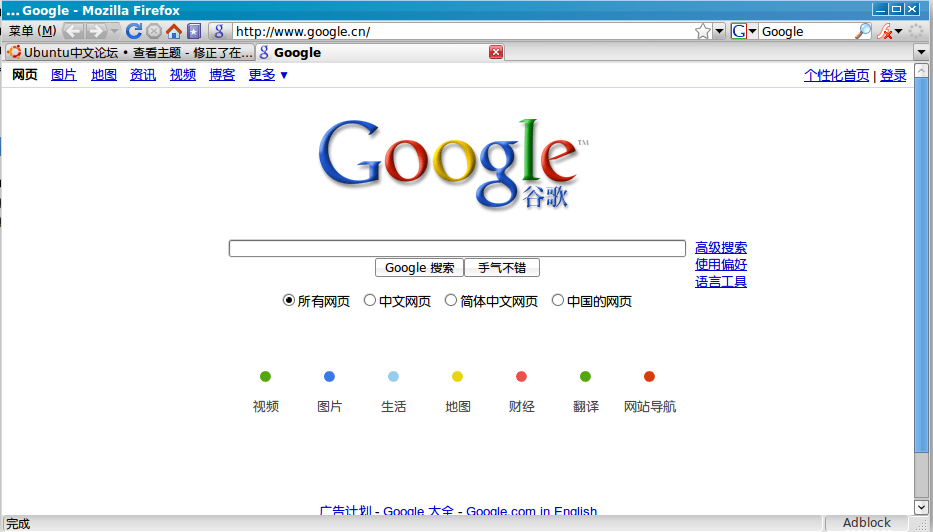Select the 中文网页 radio button
Viewport: 933px width, 532px height.
tap(370, 300)
